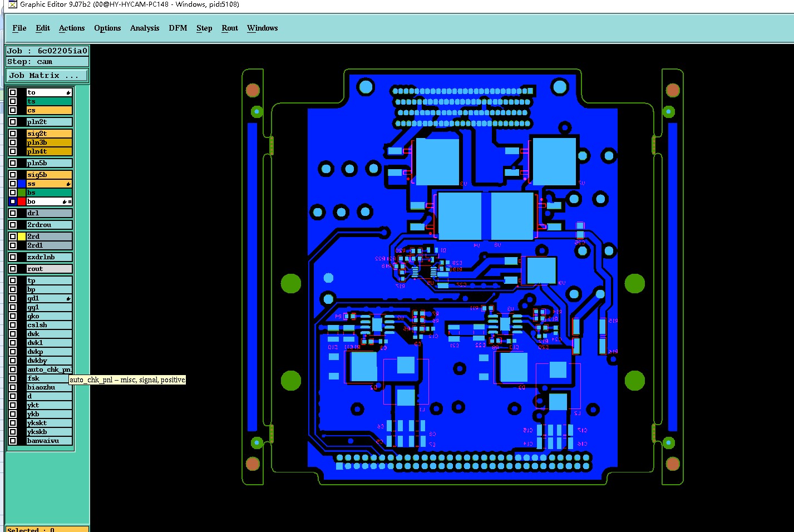Click the 'Job : 6c02205ia0' field

tap(47, 51)
